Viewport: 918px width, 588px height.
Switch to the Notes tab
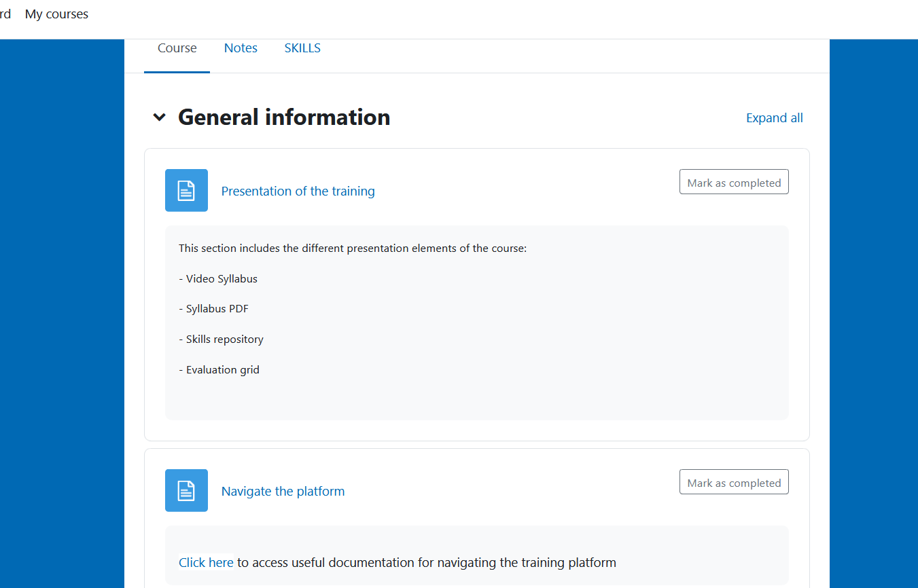tap(241, 48)
